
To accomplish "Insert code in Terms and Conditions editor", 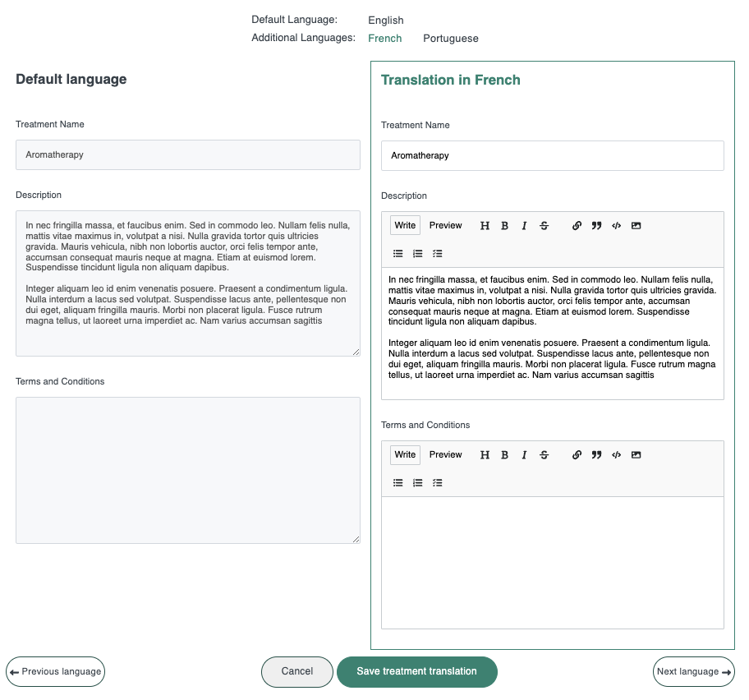I will click(616, 455).
